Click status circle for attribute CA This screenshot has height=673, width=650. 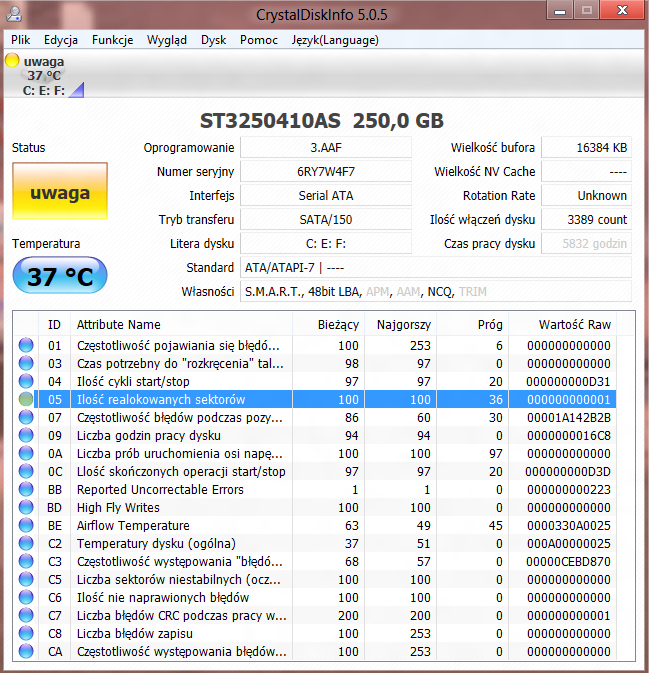[x=26, y=652]
